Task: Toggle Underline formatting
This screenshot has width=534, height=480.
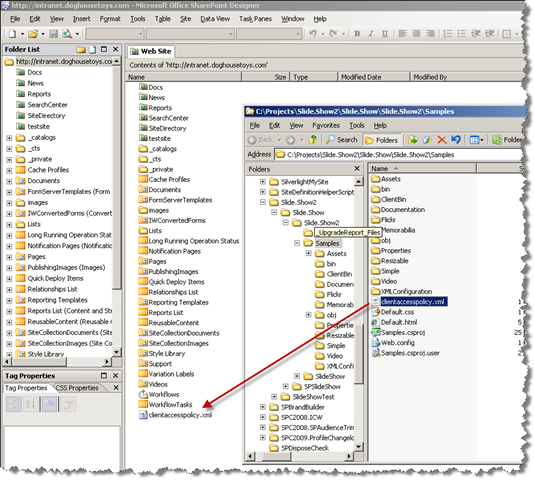Action: coord(385,33)
